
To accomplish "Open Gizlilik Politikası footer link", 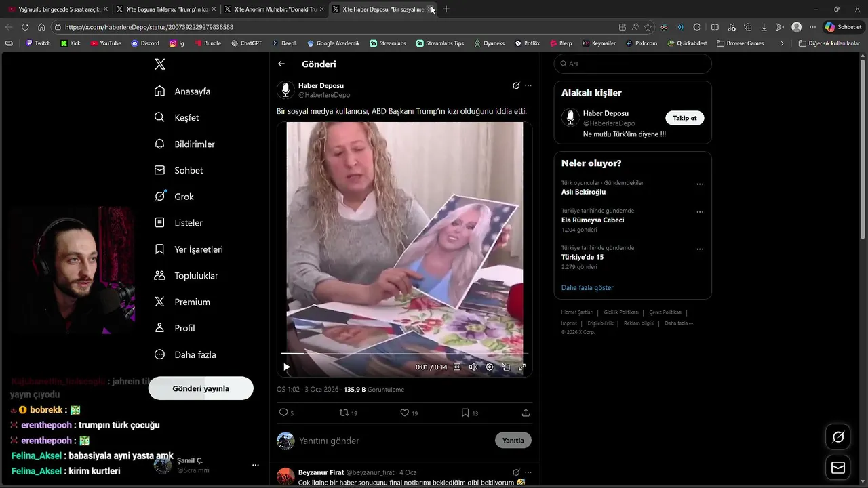I will (621, 312).
